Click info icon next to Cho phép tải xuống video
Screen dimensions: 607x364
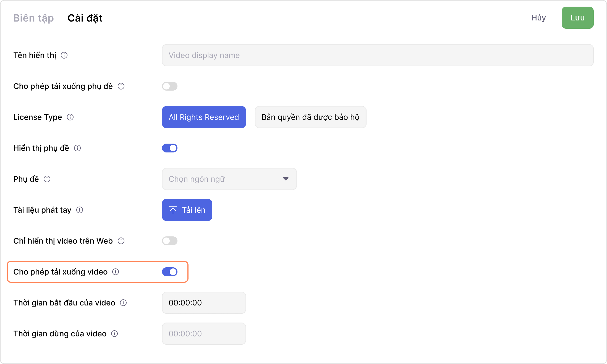[116, 272]
